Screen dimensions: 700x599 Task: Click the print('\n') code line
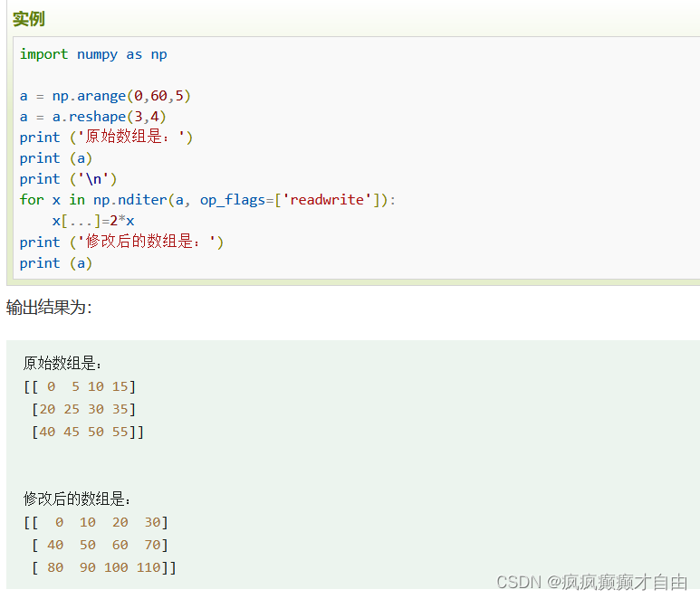tap(68, 179)
